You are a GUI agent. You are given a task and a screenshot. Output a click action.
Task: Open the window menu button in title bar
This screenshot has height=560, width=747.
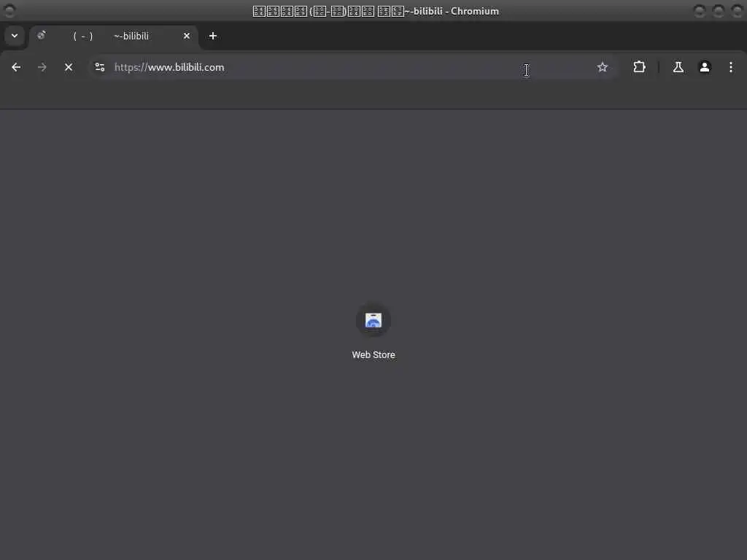tap(9, 10)
